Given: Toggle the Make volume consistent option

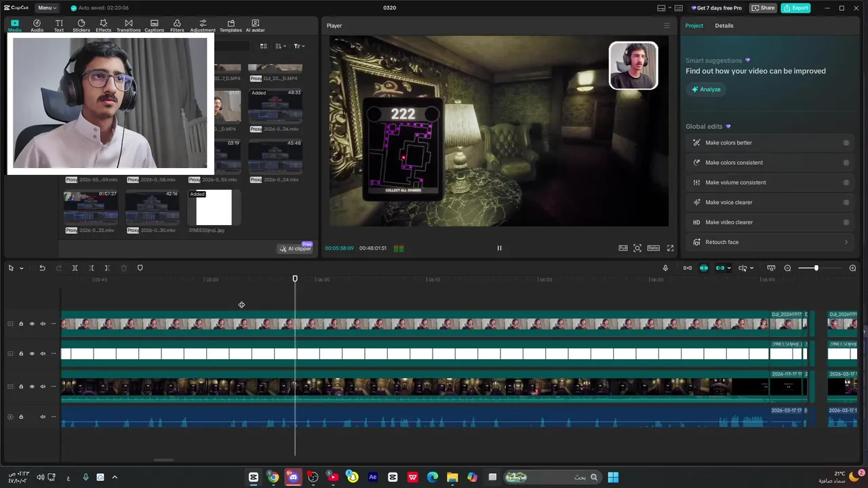Looking at the screenshot, I should (x=846, y=182).
